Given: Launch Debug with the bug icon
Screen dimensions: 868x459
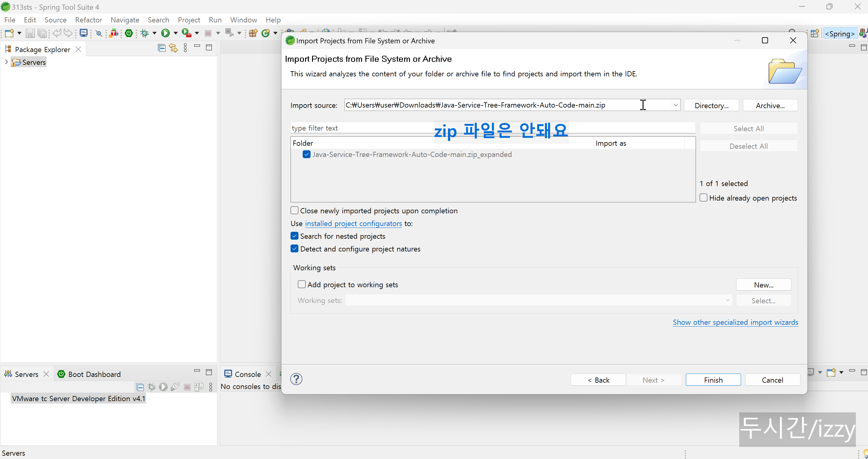Looking at the screenshot, I should pyautogui.click(x=145, y=33).
